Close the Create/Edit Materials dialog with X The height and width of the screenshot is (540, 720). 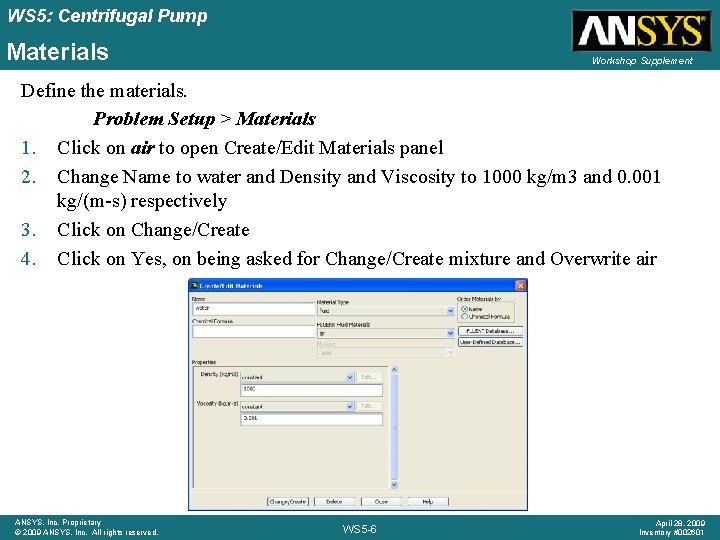click(x=520, y=285)
